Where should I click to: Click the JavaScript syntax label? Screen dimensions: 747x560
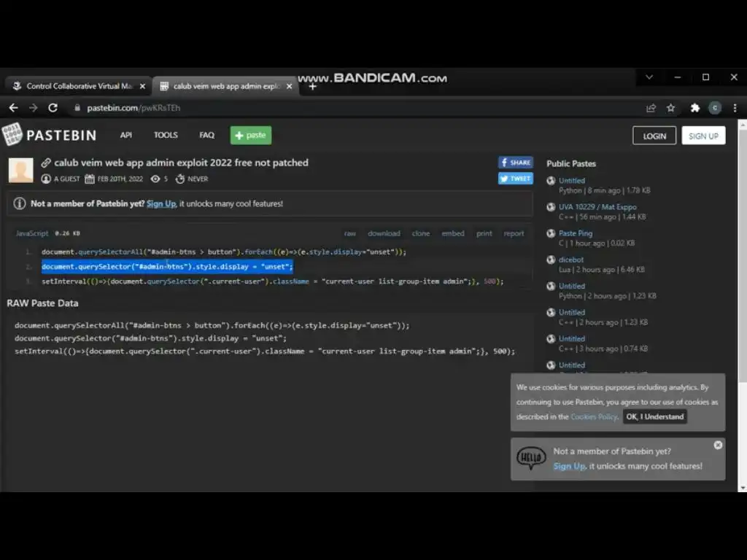32,233
